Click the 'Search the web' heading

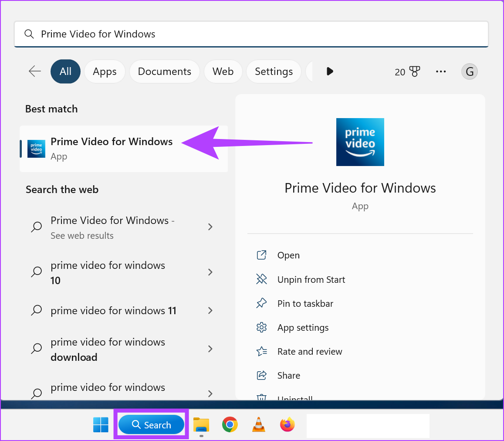[62, 190]
